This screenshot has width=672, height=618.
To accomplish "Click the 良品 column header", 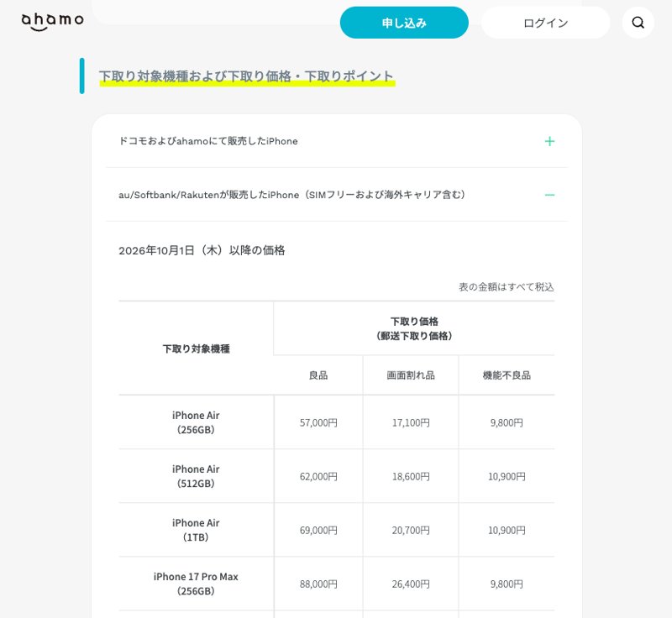I will [x=318, y=375].
